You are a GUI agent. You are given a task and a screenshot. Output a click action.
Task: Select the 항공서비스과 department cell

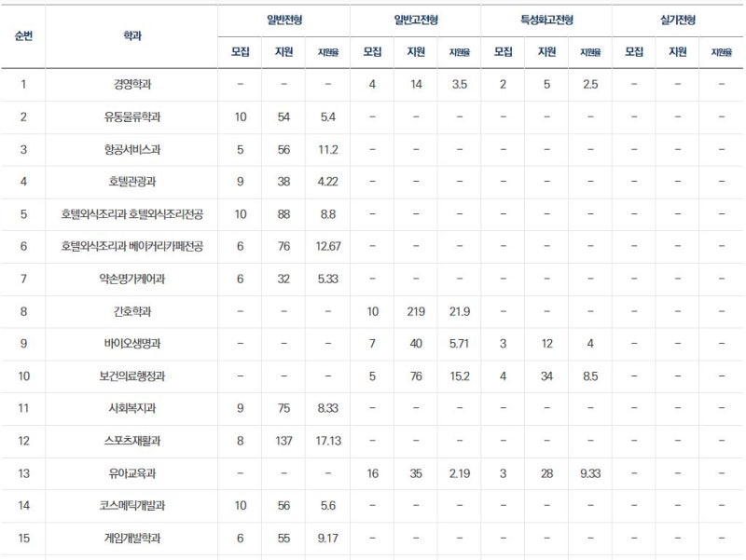click(131, 150)
